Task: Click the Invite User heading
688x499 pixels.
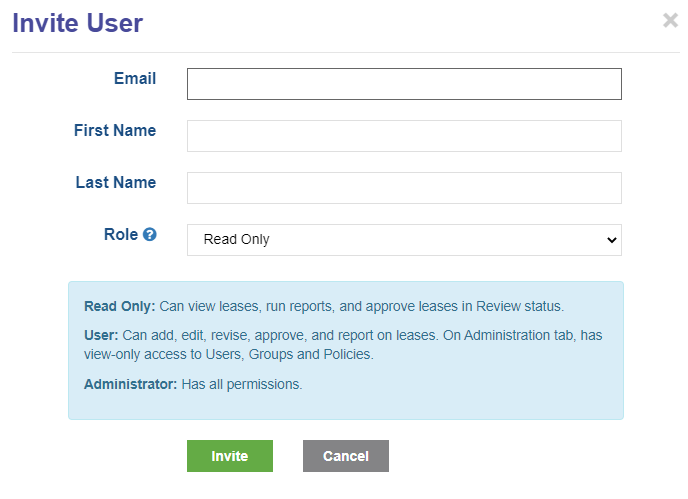Action: click(x=78, y=23)
